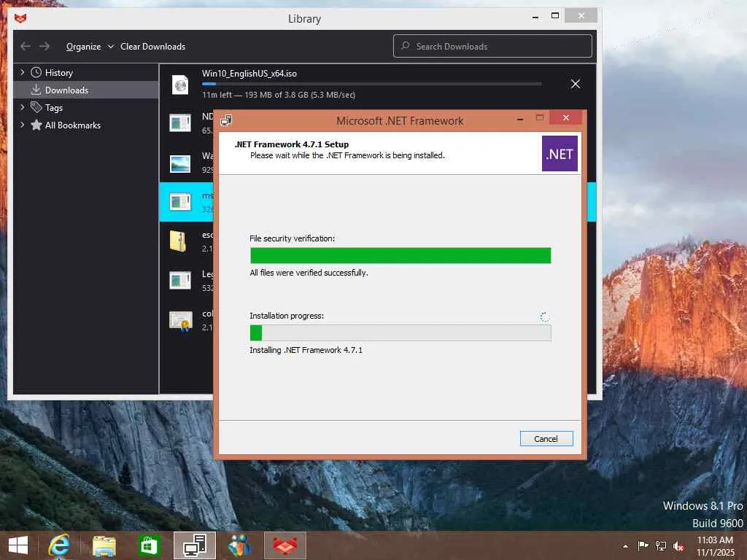This screenshot has height=560, width=747.
Task: Switch to the red browser taskbar icon
Action: (x=285, y=545)
